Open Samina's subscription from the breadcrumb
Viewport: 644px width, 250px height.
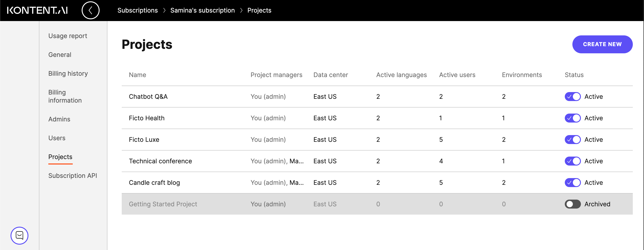(203, 10)
